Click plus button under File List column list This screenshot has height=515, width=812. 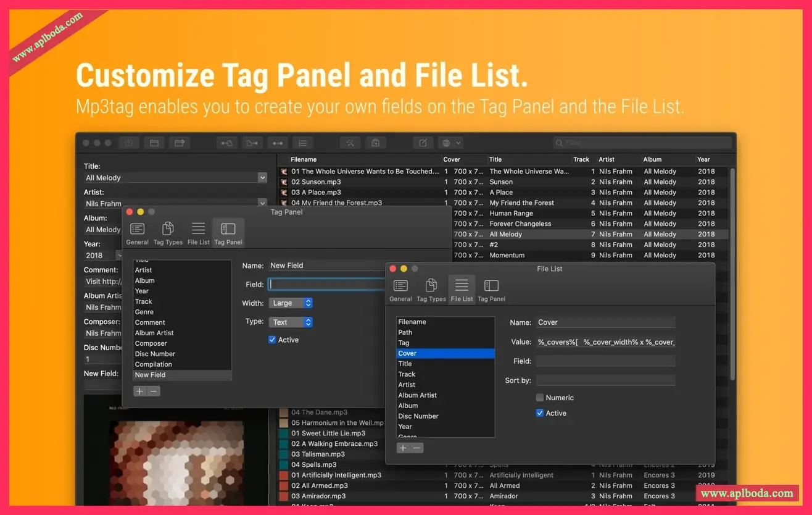[403, 448]
